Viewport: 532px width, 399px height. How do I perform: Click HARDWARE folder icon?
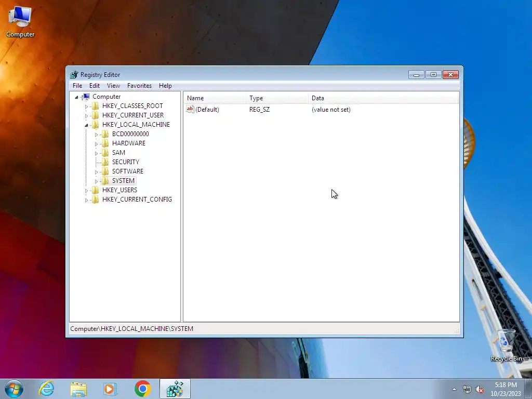(105, 143)
